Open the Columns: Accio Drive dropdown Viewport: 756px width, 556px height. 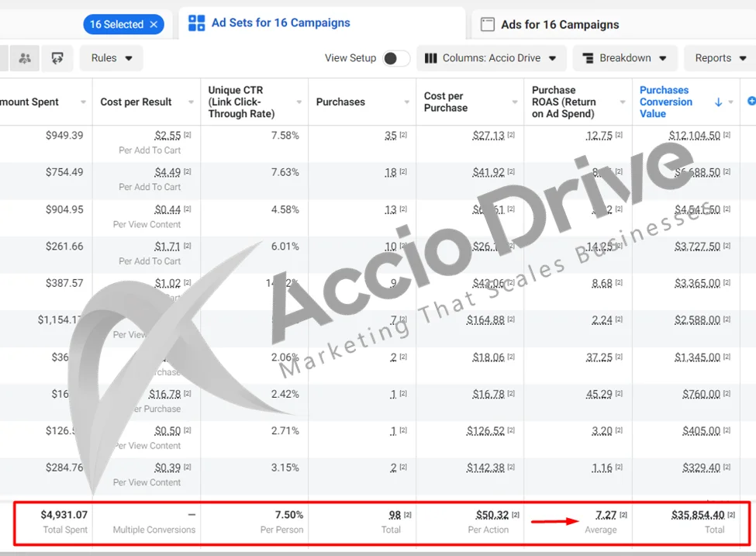click(492, 58)
